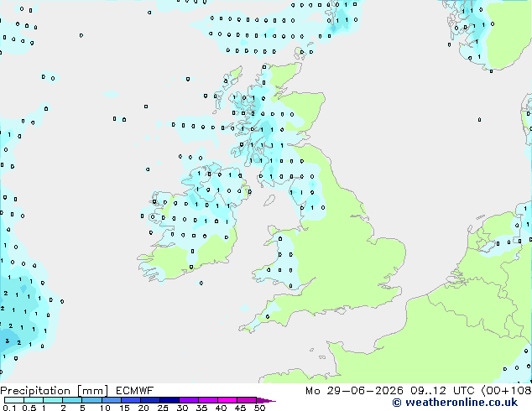Image resolution: width=532 pixels, height=411 pixels.
Task: Click the dark navy swatch between 25 and 30
Action: pyautogui.click(x=170, y=400)
